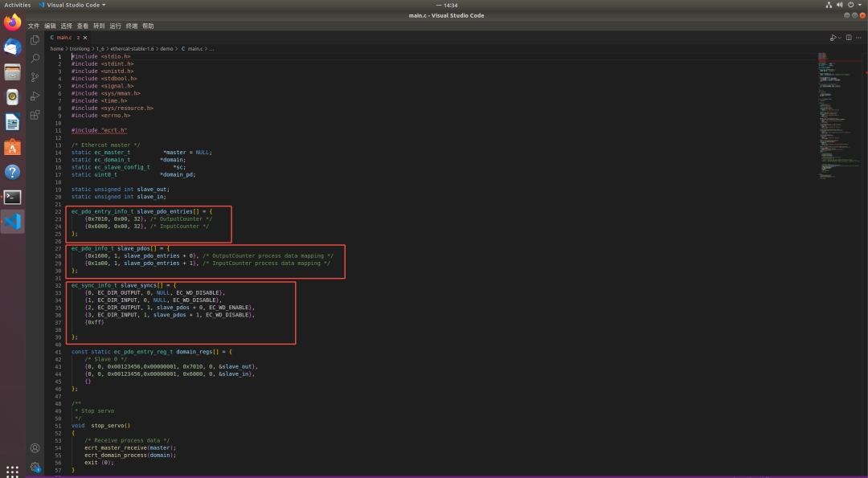Select the main.c editor tab

(64, 38)
